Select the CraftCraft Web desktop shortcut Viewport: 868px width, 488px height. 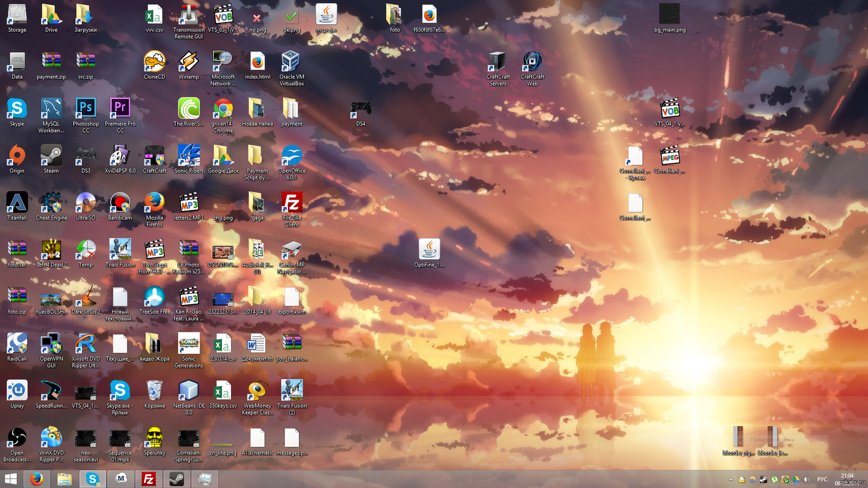pos(532,68)
